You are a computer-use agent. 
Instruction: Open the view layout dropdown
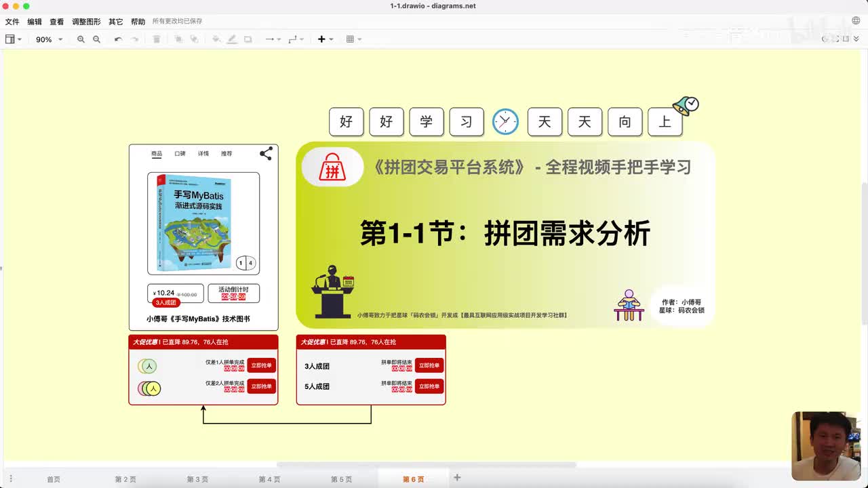14,39
